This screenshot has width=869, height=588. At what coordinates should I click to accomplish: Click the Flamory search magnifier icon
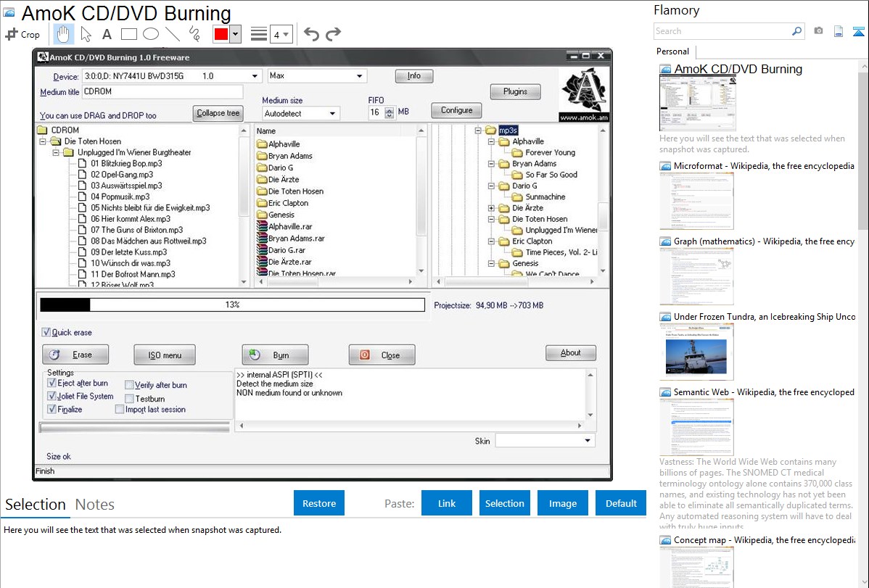pyautogui.click(x=796, y=31)
